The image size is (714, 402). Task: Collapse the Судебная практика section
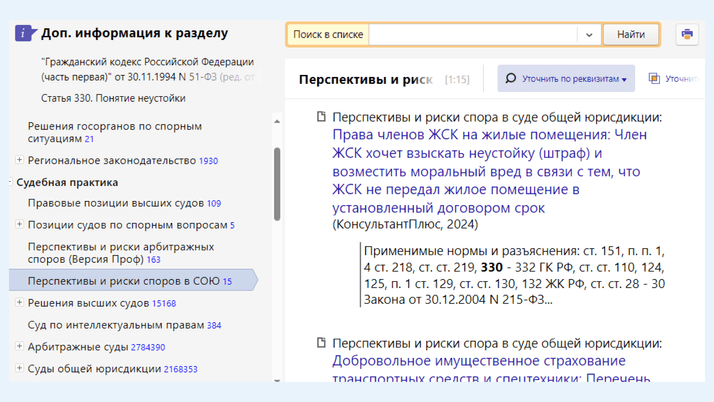tap(10, 182)
